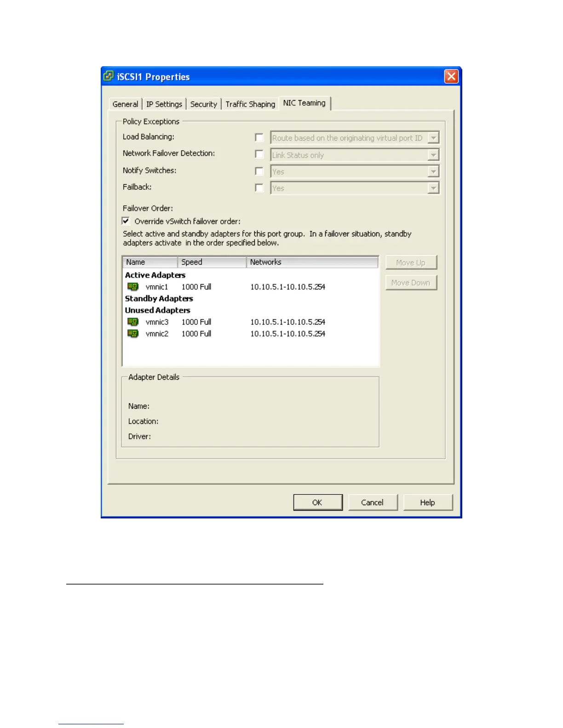This screenshot has height=728, width=563.
Task: Open Help for this dialog
Action: (x=427, y=502)
